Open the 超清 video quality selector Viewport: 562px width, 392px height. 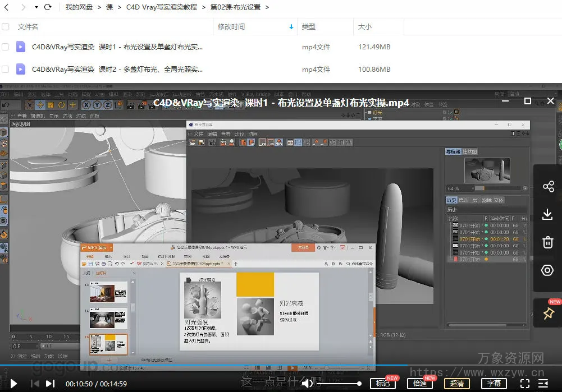(x=457, y=384)
